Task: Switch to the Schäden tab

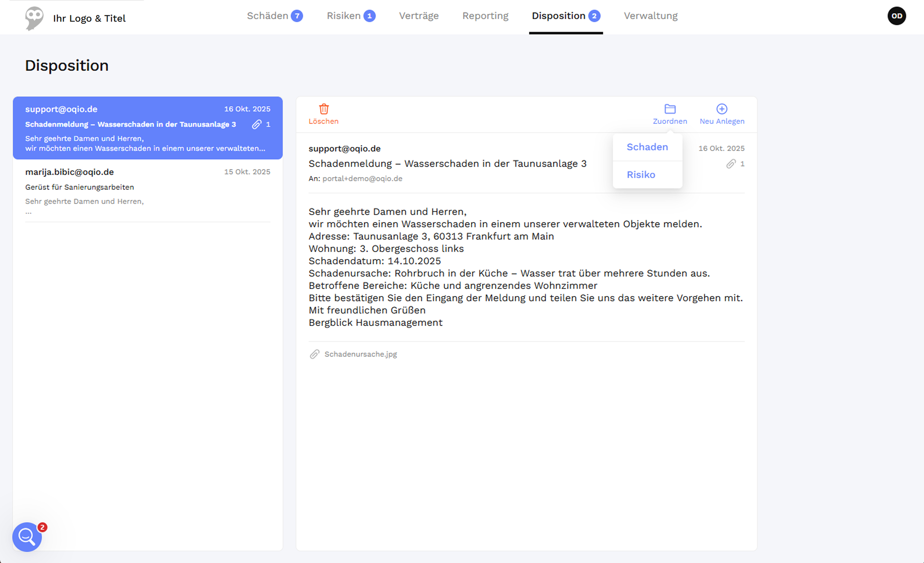Action: 268,16
